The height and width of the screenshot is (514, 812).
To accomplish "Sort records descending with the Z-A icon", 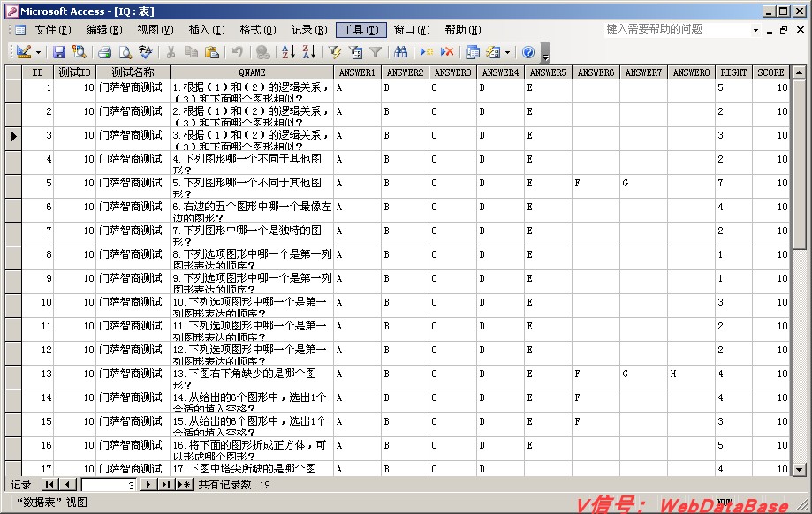I will (309, 52).
